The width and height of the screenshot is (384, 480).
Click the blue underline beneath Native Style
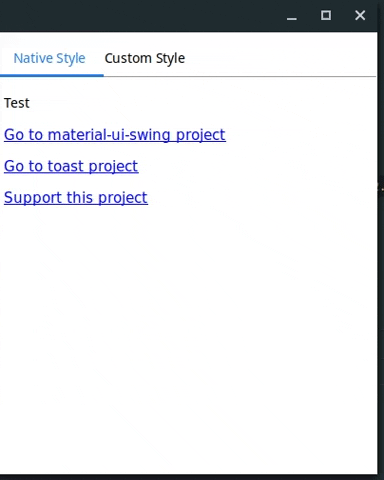(52, 75)
